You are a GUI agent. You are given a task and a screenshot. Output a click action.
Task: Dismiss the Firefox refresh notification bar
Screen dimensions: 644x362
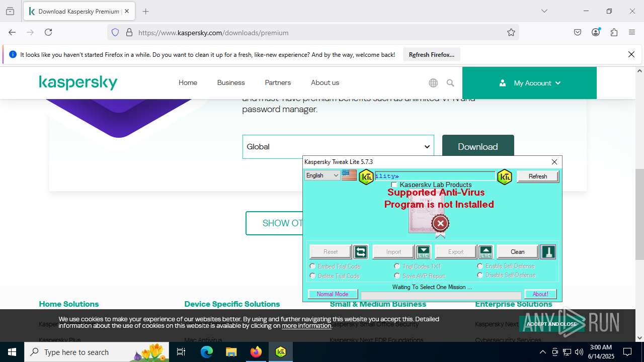pyautogui.click(x=631, y=54)
